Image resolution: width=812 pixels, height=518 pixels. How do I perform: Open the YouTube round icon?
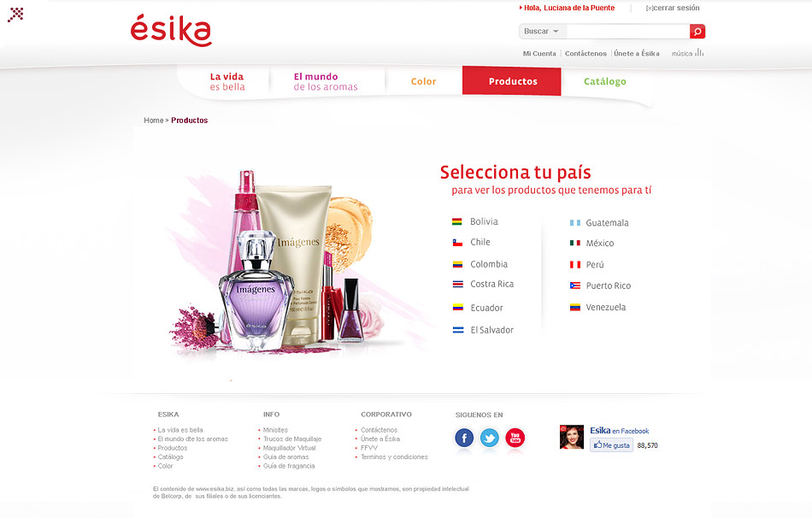515,439
